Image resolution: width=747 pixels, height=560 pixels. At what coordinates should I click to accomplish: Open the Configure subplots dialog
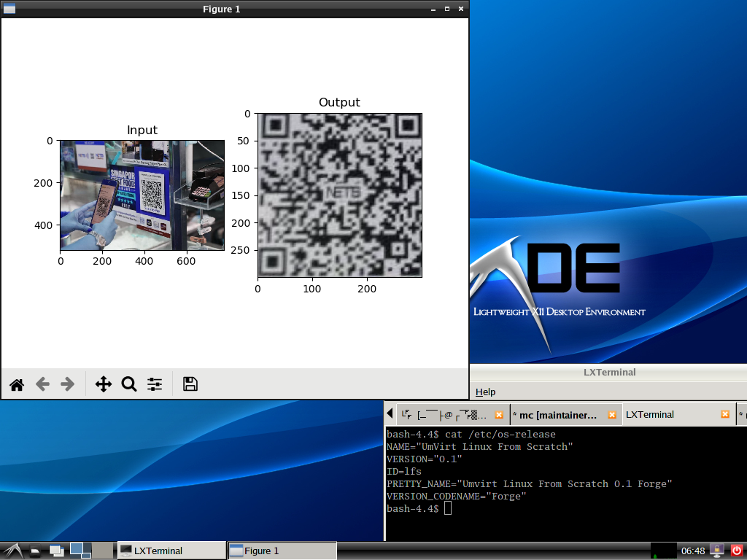(155, 384)
